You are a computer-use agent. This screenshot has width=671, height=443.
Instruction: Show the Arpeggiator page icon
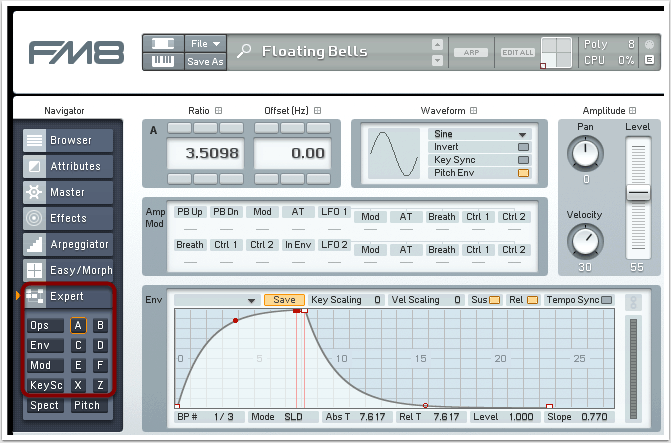coord(34,245)
